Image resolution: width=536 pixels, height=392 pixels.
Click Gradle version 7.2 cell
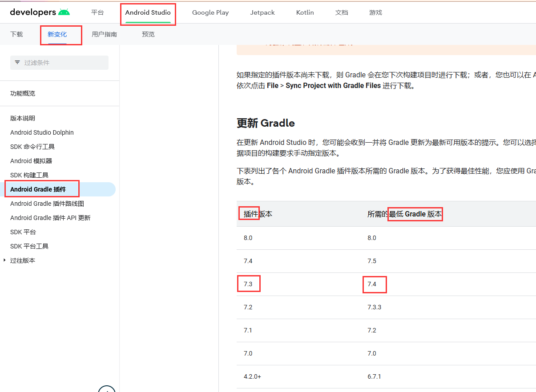pyautogui.click(x=372, y=331)
